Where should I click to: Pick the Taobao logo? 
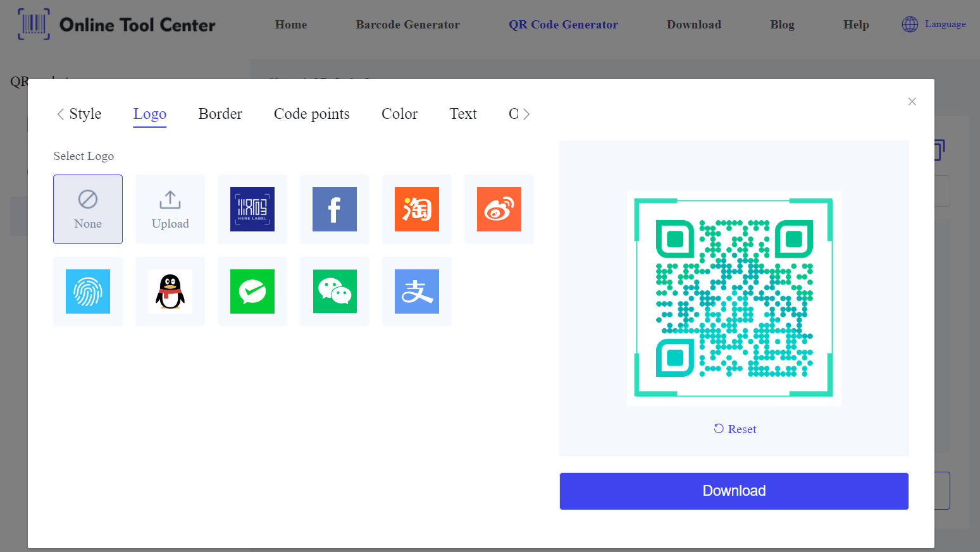pyautogui.click(x=417, y=209)
